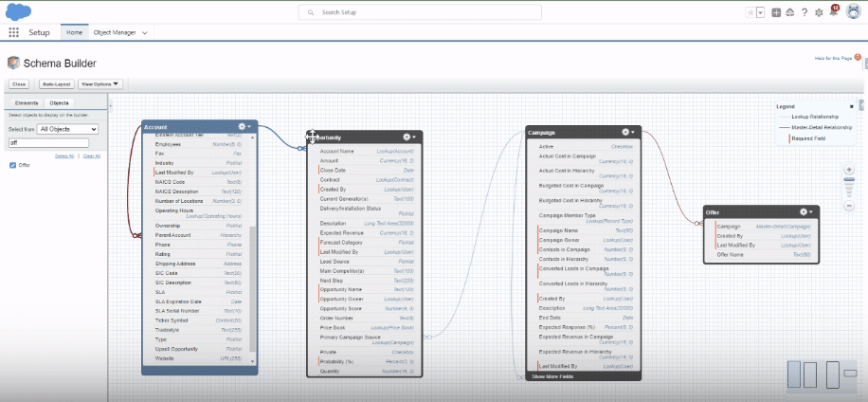Click the favorites star icon

(x=750, y=12)
